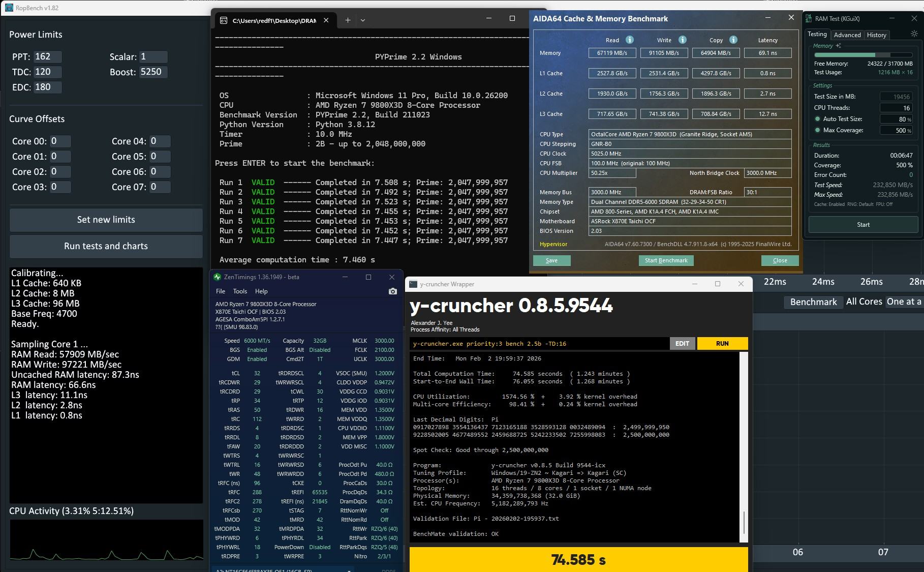Viewport: 924px width, 572px height.
Task: Click the Core 05 curve offset field
Action: coord(160,157)
